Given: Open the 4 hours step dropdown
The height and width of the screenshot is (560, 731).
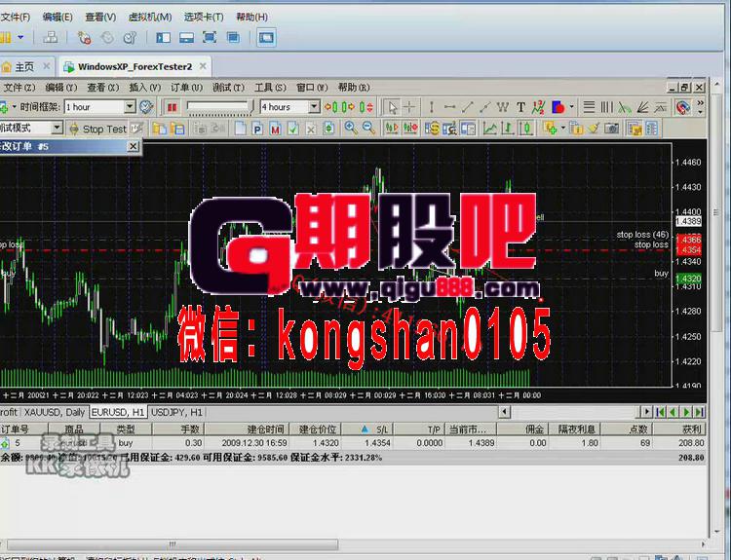Looking at the screenshot, I should pyautogui.click(x=314, y=107).
